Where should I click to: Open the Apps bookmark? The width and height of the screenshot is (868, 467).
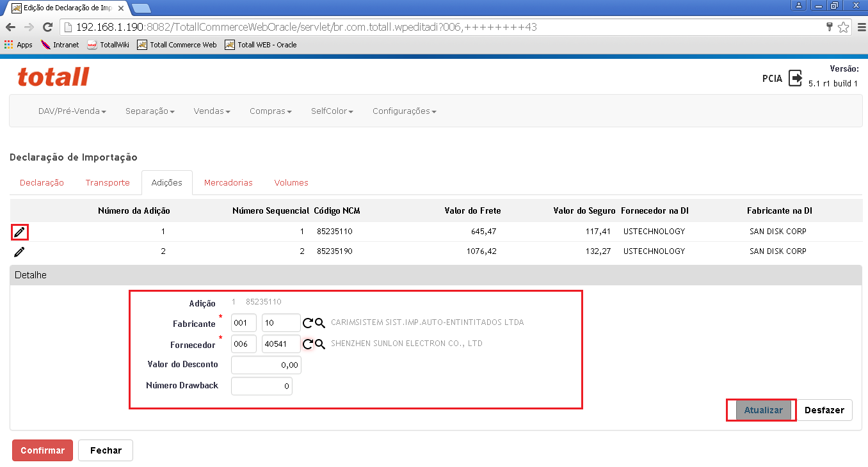(19, 45)
